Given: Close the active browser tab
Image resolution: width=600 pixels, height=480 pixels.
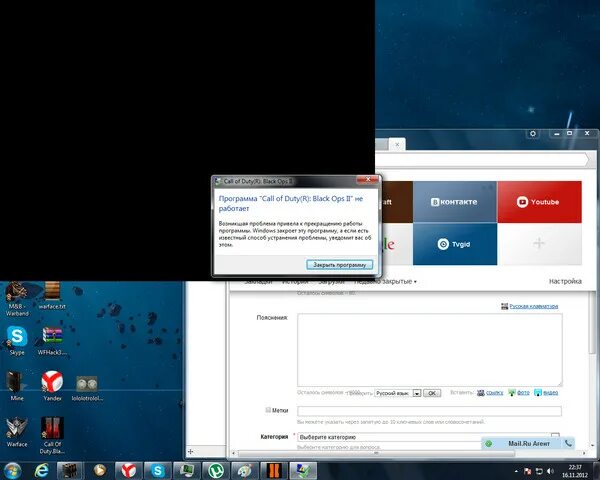Looking at the screenshot, I should click(397, 144).
